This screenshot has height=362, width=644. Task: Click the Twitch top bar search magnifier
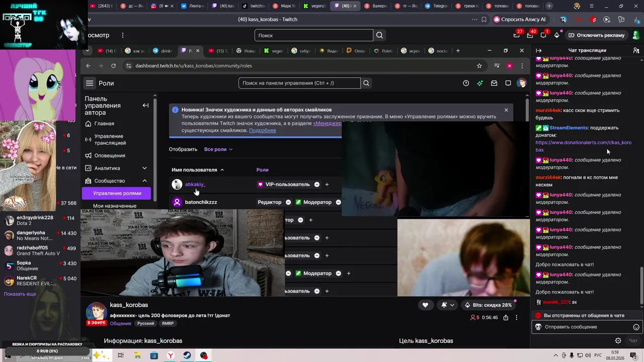coord(380,35)
